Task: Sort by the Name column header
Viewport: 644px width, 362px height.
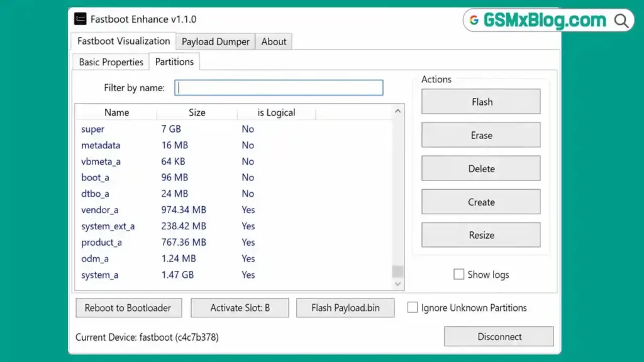Action: pyautogui.click(x=116, y=112)
